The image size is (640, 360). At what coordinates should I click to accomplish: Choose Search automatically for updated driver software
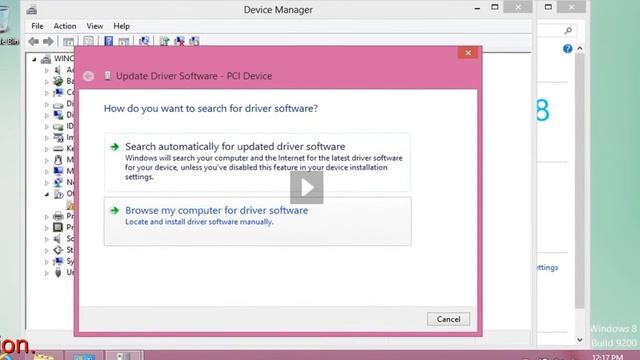pos(257,162)
